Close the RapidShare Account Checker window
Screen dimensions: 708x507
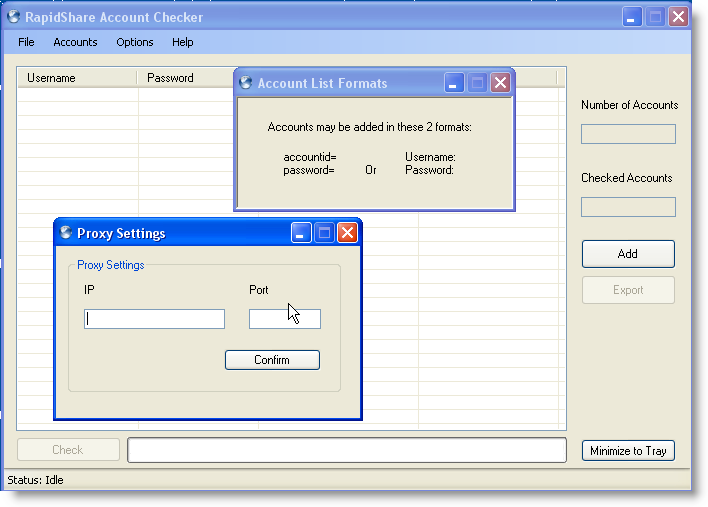coord(678,17)
